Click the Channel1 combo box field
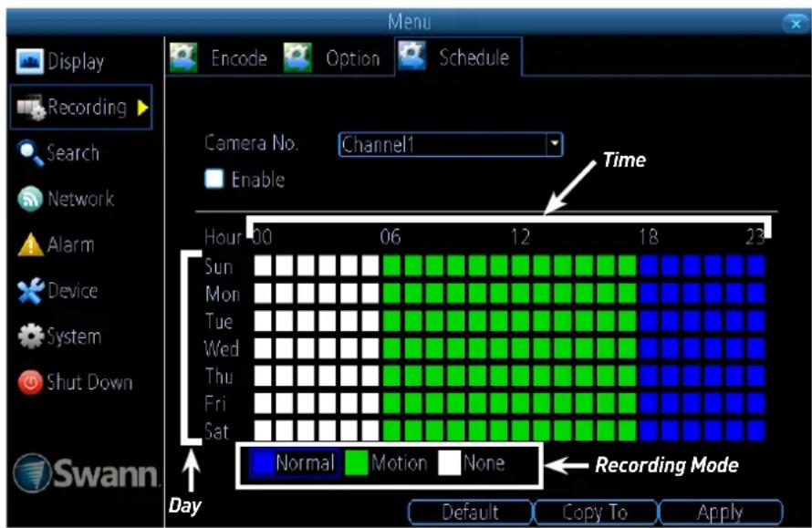 tap(450, 144)
